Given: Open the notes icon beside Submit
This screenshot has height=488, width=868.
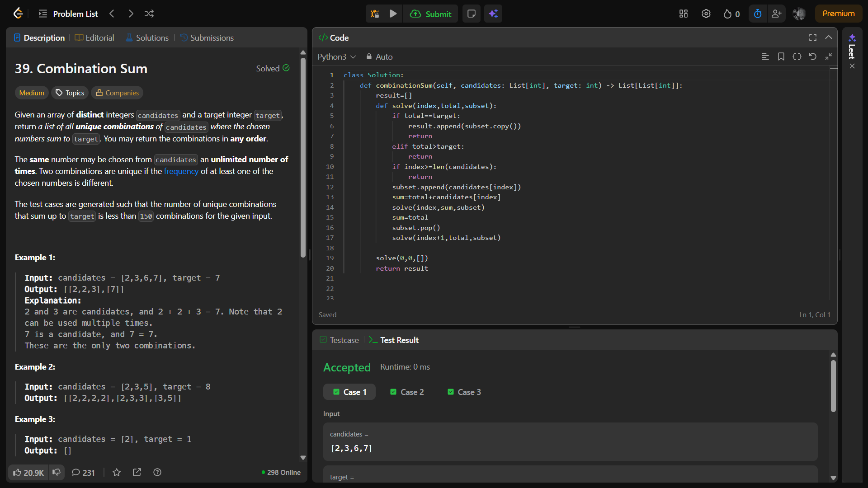Looking at the screenshot, I should (x=471, y=14).
